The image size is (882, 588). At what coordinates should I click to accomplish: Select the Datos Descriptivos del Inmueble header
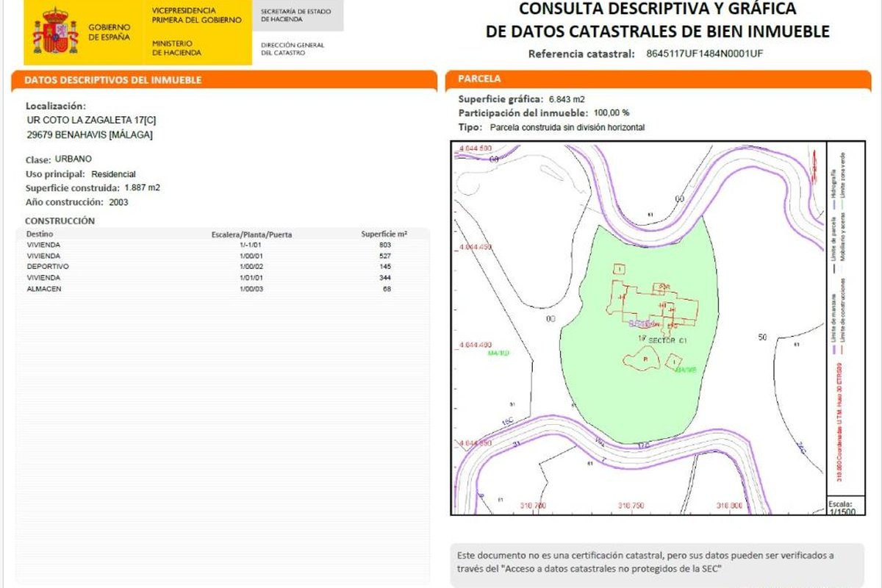(x=114, y=80)
